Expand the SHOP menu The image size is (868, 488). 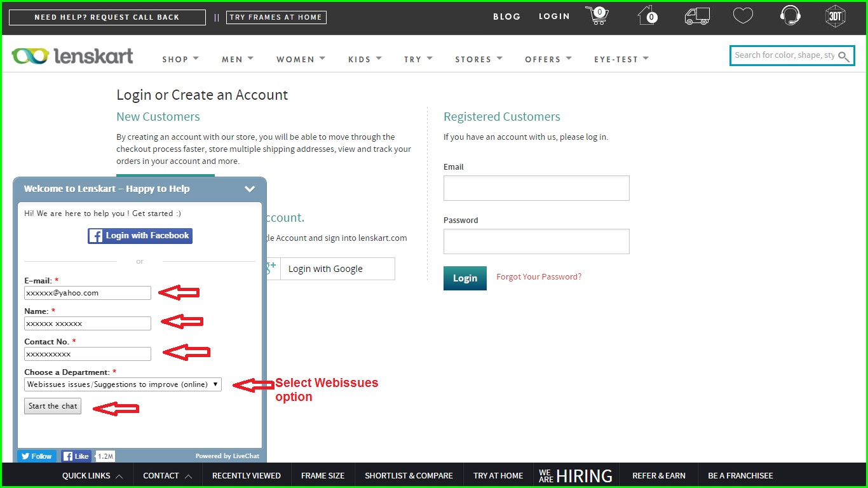click(180, 59)
